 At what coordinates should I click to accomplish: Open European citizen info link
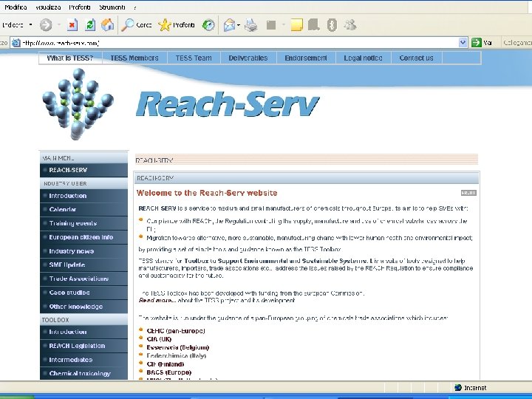83,237
